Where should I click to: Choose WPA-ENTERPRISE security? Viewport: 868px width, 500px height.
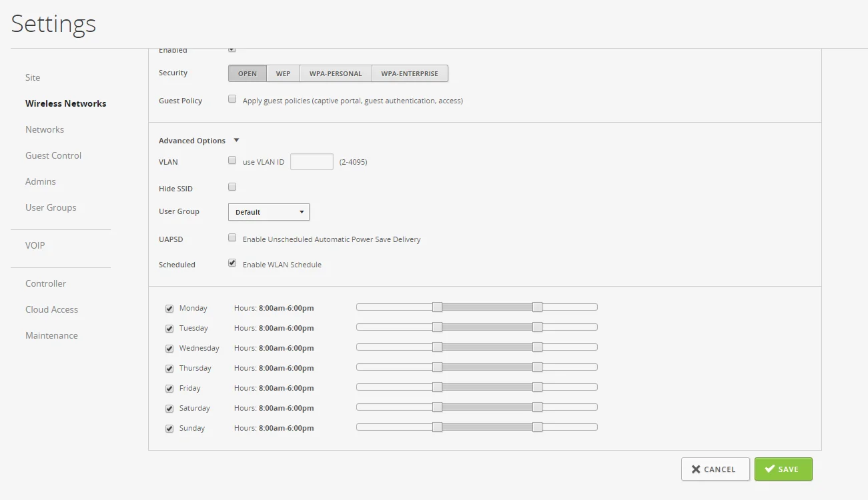[x=410, y=73]
